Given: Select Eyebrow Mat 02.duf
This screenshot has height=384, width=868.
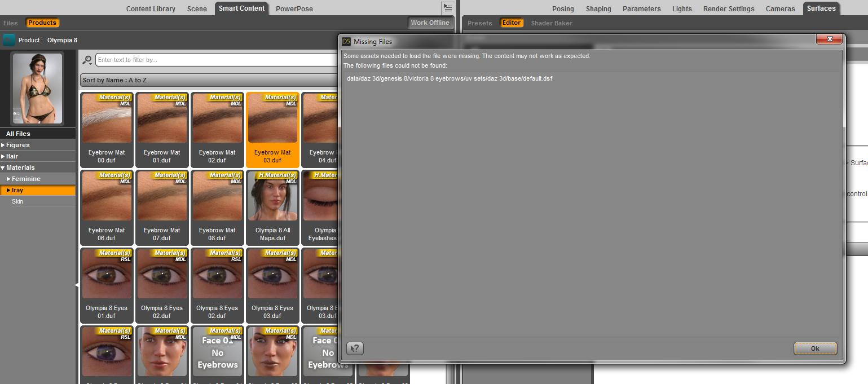Looking at the screenshot, I should [x=217, y=130].
